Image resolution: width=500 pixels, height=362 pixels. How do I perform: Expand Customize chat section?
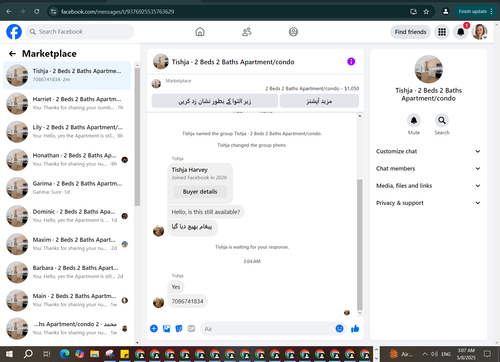(x=428, y=151)
